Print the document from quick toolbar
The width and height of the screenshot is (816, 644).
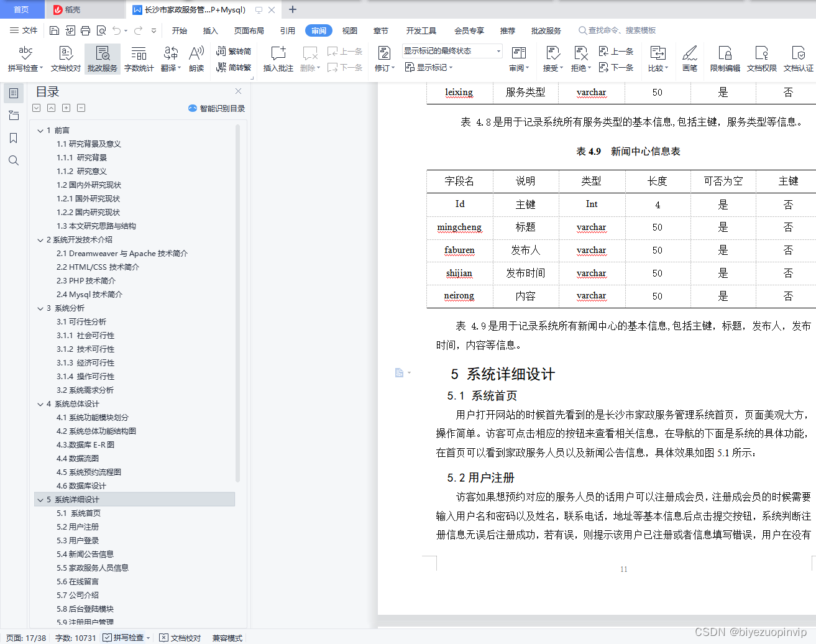(x=85, y=30)
